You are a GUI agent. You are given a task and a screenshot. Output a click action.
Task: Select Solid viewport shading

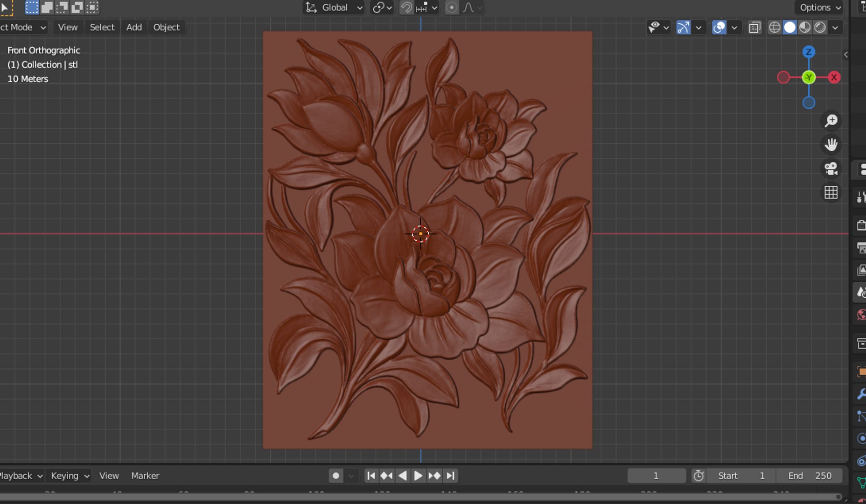coord(789,28)
